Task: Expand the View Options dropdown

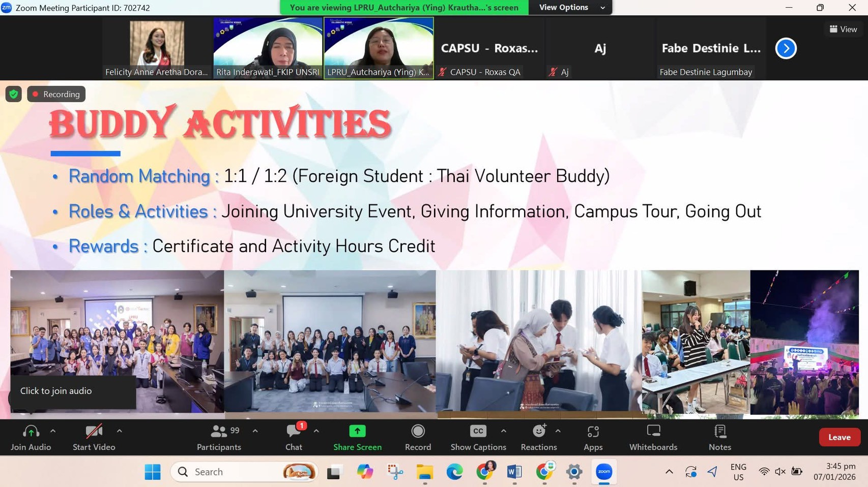Action: (x=571, y=8)
